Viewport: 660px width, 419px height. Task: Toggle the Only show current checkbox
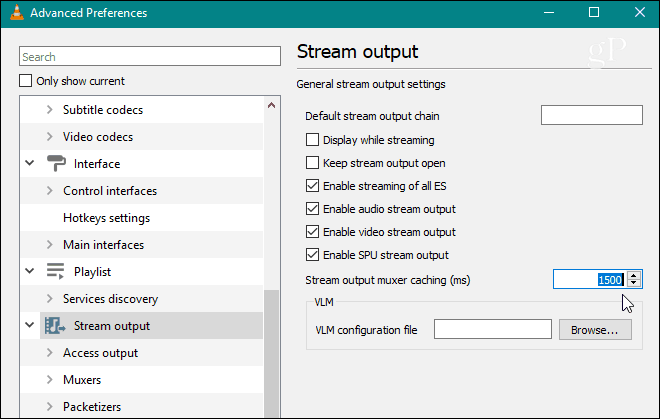click(x=25, y=80)
